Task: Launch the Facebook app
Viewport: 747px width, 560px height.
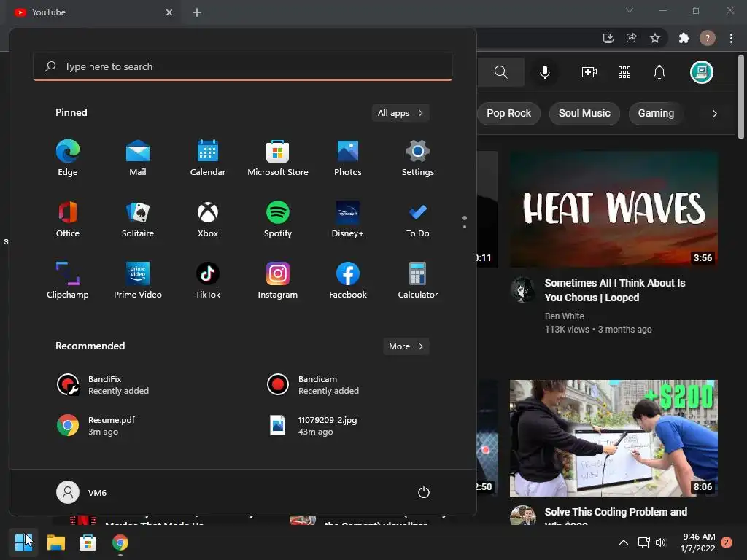Action: 348,281
